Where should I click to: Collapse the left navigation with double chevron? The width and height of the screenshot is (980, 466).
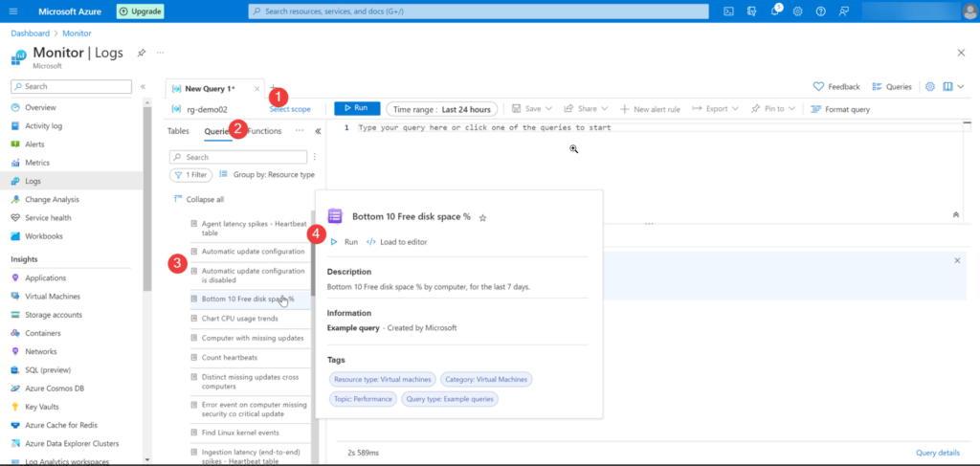coord(143,87)
